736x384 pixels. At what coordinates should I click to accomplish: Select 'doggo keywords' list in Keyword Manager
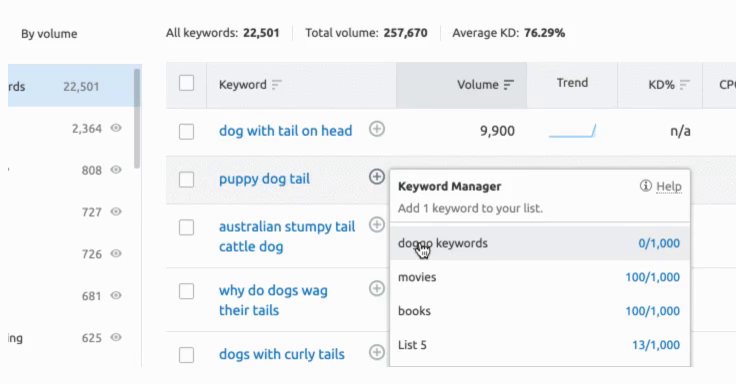coord(540,243)
